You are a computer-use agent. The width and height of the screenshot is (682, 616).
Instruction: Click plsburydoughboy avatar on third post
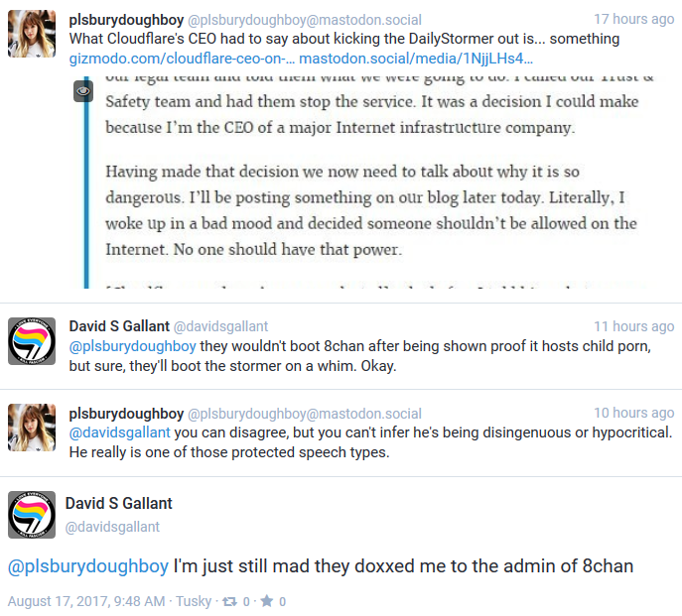coord(32,428)
